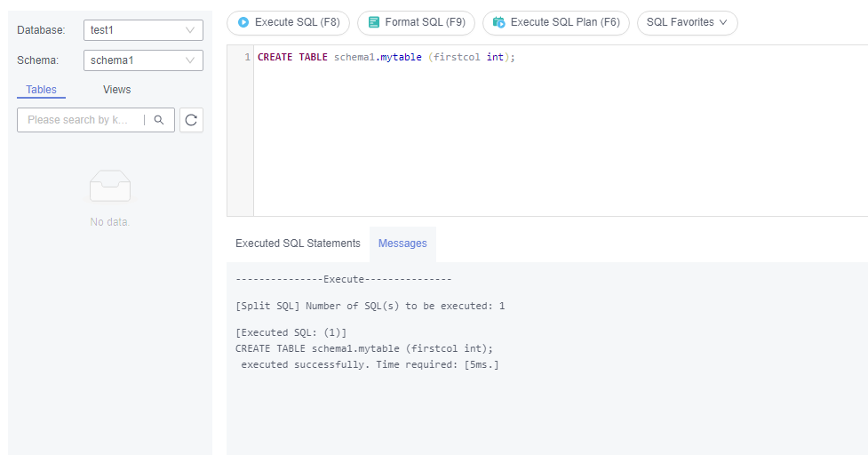868x455 pixels.
Task: Click the Format SQL document icon
Action: point(374,22)
